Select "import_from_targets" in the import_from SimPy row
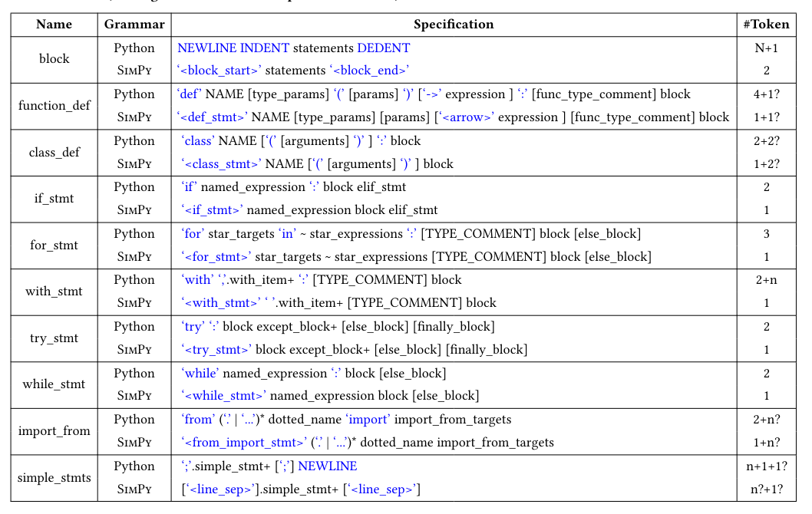The height and width of the screenshot is (514, 812). click(496, 443)
